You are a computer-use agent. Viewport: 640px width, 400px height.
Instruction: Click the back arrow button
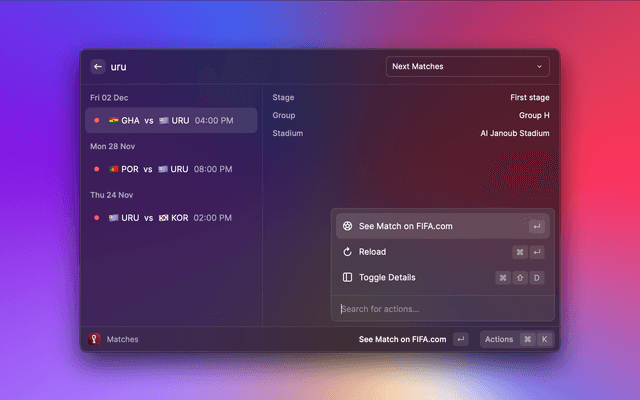tap(98, 67)
